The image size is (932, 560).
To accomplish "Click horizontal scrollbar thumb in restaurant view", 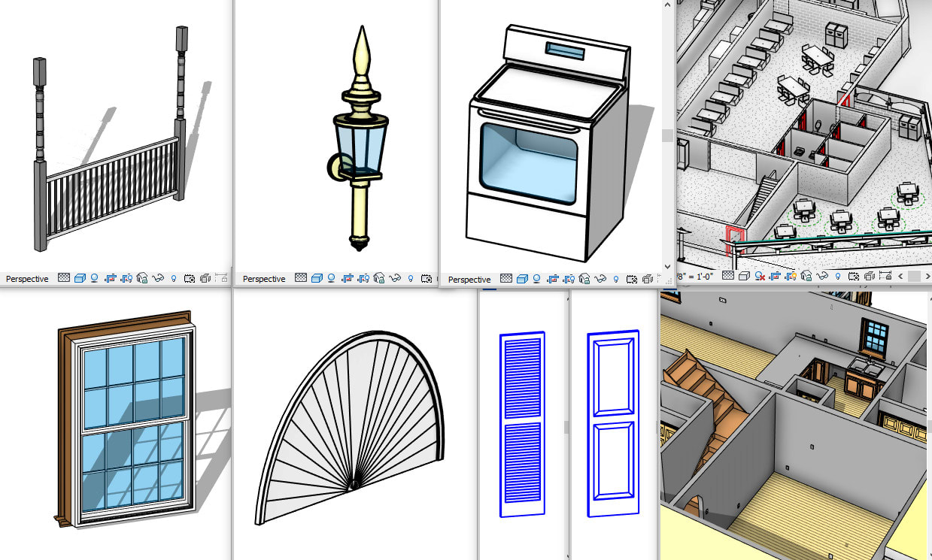I will tap(914, 277).
